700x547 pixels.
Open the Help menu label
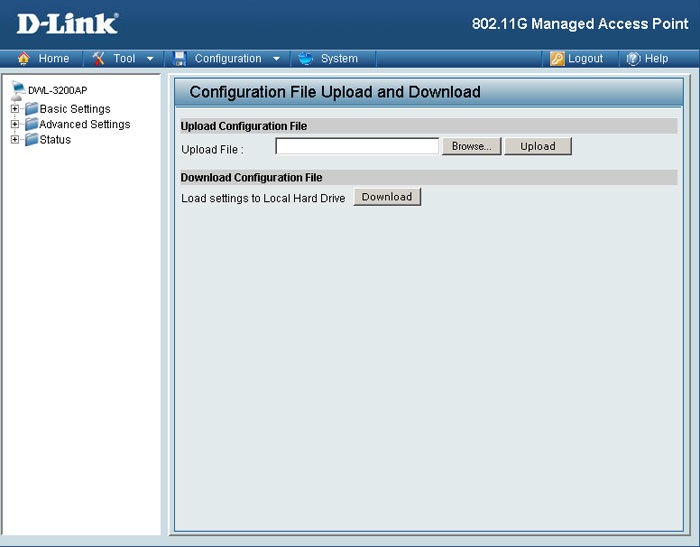click(x=656, y=58)
